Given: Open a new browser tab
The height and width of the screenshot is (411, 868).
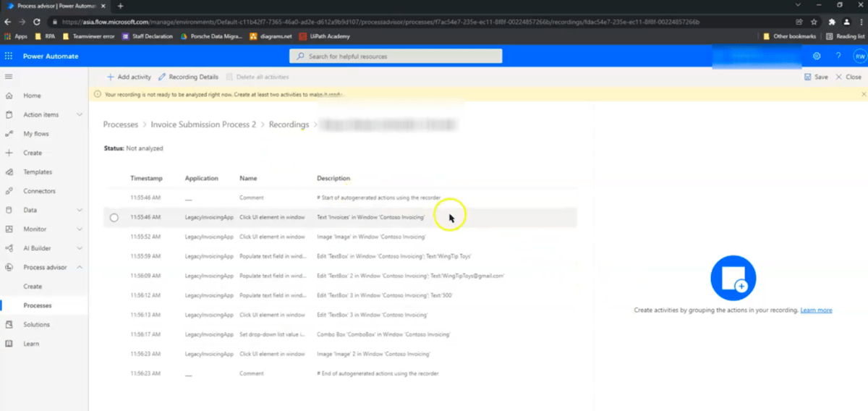Looking at the screenshot, I should pos(121,6).
